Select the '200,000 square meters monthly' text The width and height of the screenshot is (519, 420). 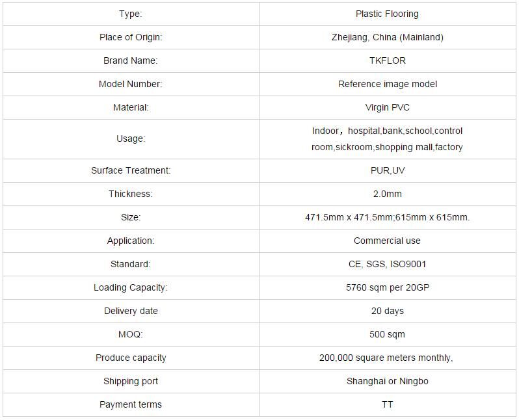point(385,358)
